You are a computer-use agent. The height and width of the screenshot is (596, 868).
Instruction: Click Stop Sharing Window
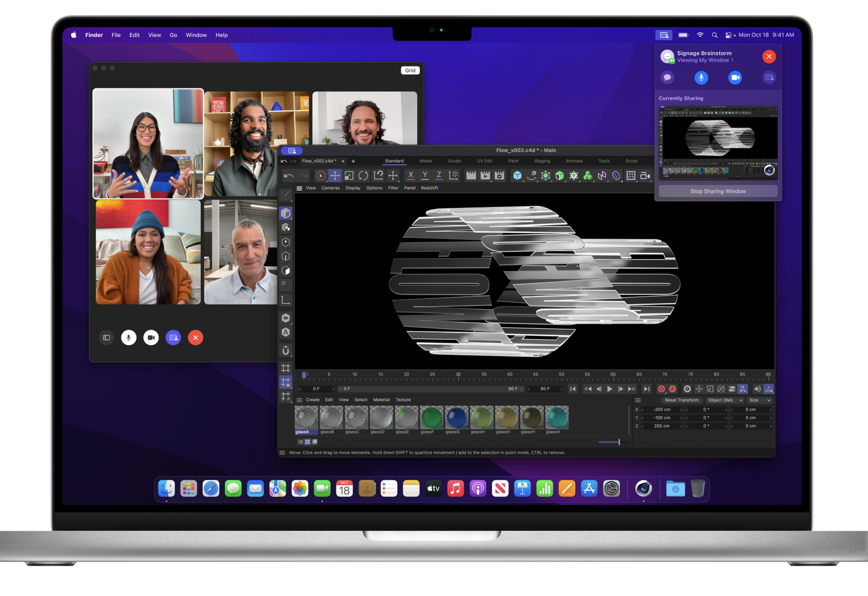(x=718, y=191)
